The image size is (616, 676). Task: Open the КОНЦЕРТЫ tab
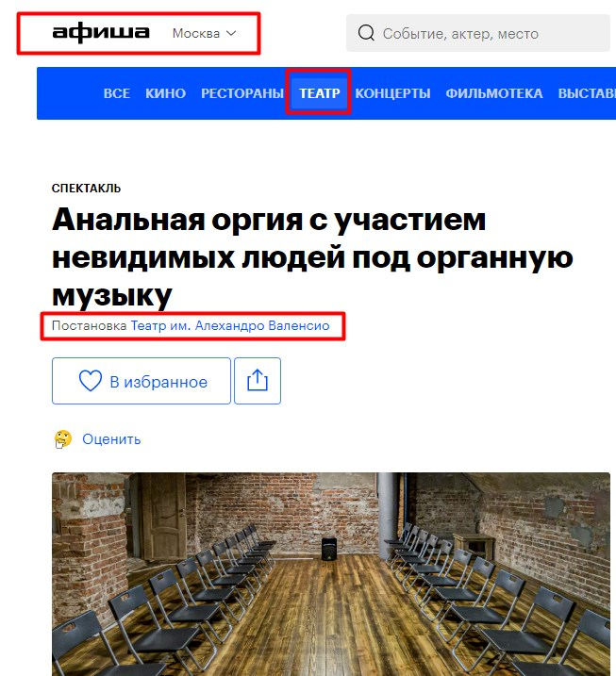393,93
